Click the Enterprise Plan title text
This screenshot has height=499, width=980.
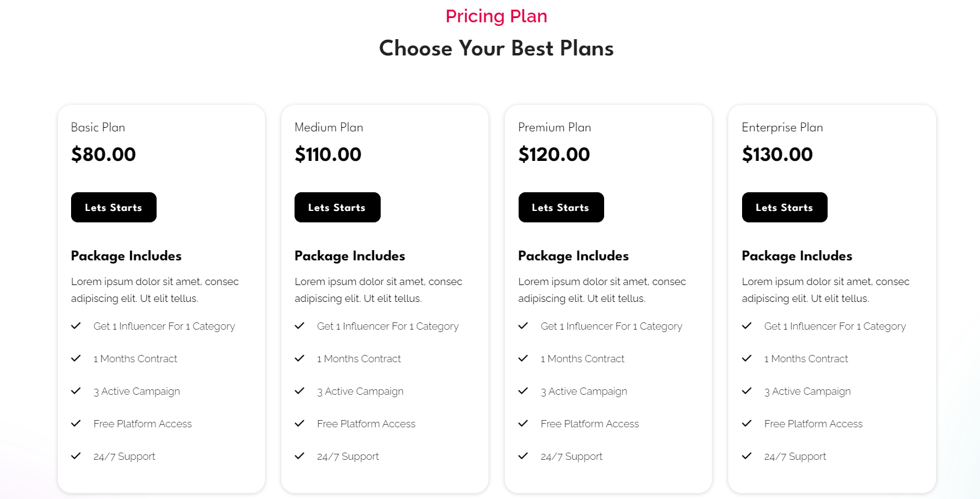pyautogui.click(x=782, y=127)
